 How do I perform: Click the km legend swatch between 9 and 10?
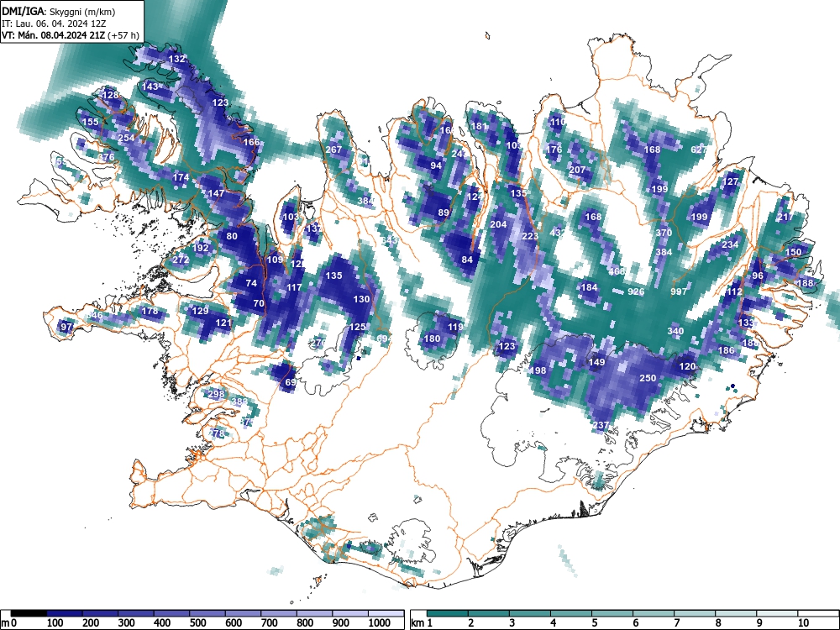777,613
